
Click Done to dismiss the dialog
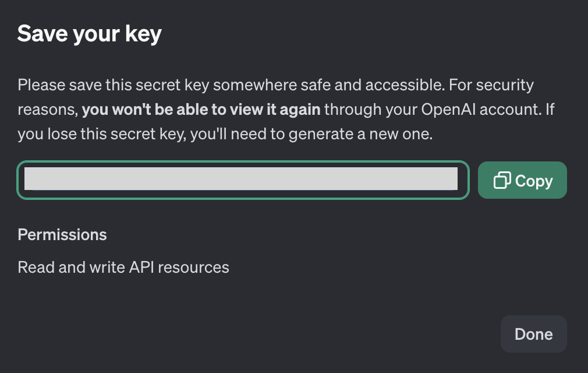click(x=533, y=334)
